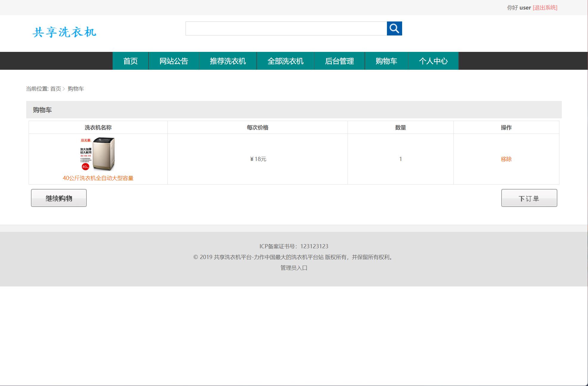Viewport: 588px width, 386px height.
Task: Click the ICP record number text
Action: (293, 246)
